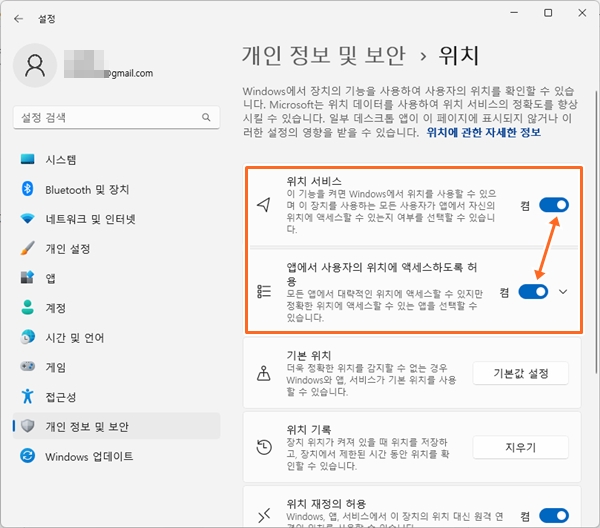Viewport: 600px width, 528px height.
Task: Click the list icon beside app location access
Action: [x=264, y=292]
